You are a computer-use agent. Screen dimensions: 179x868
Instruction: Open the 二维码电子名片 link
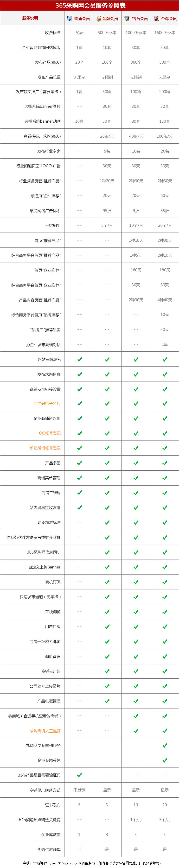[x=47, y=403]
